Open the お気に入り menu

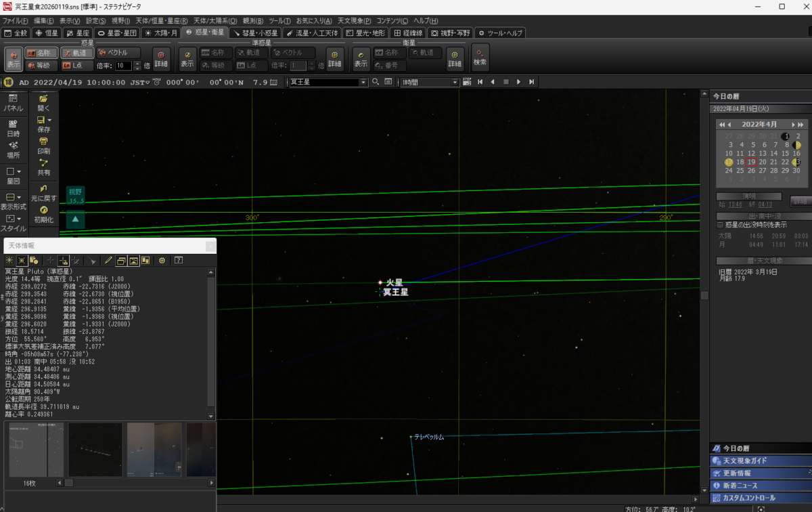pyautogui.click(x=314, y=21)
